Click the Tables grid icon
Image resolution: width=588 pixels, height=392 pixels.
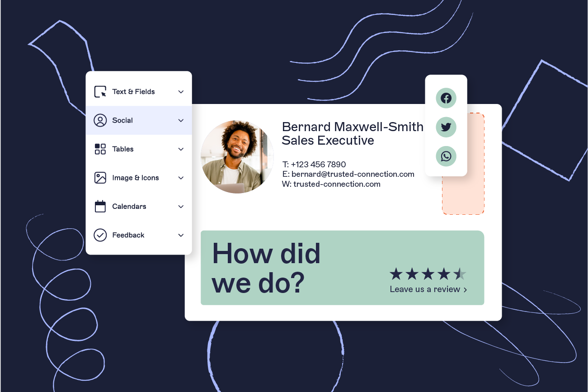coord(100,149)
